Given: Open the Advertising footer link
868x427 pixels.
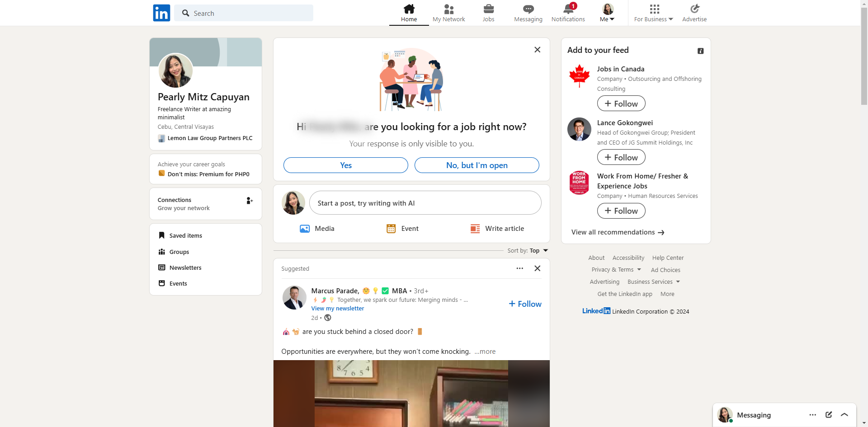Looking at the screenshot, I should [604, 282].
